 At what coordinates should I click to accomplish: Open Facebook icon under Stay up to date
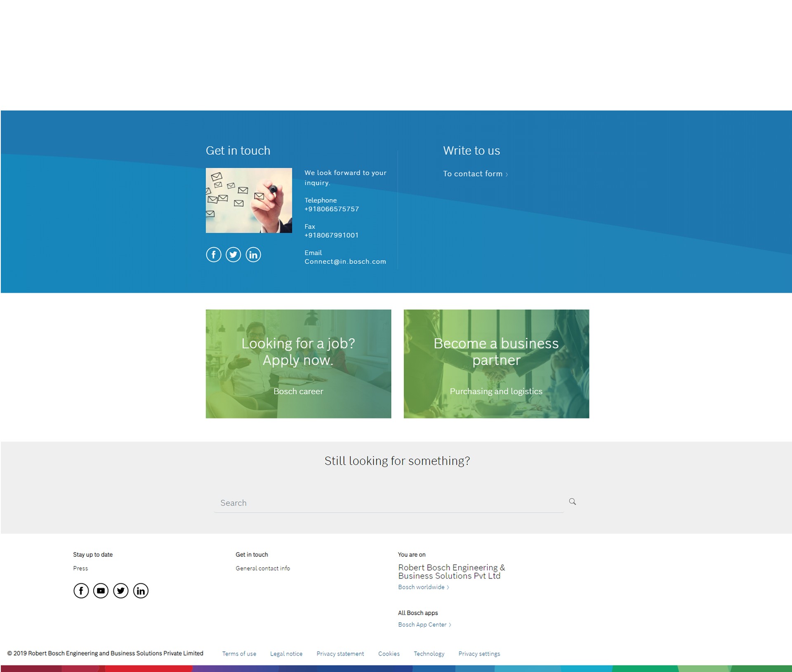click(x=81, y=591)
